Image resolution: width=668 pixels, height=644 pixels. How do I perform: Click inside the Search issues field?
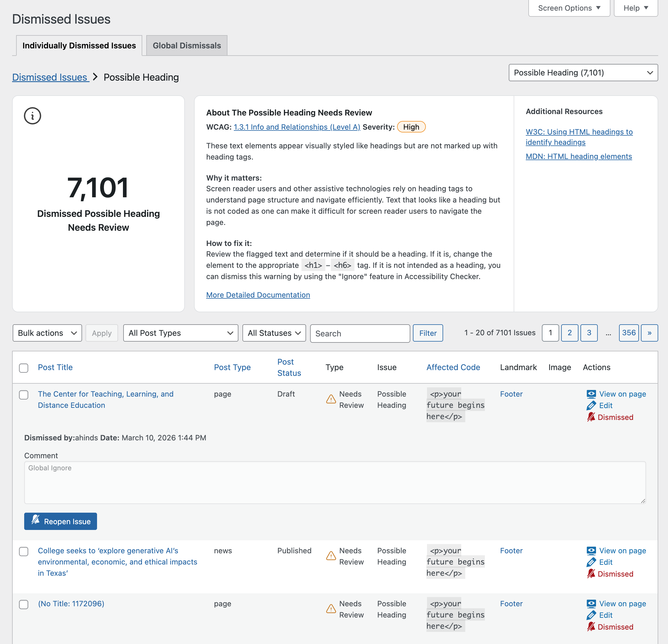pyautogui.click(x=360, y=334)
